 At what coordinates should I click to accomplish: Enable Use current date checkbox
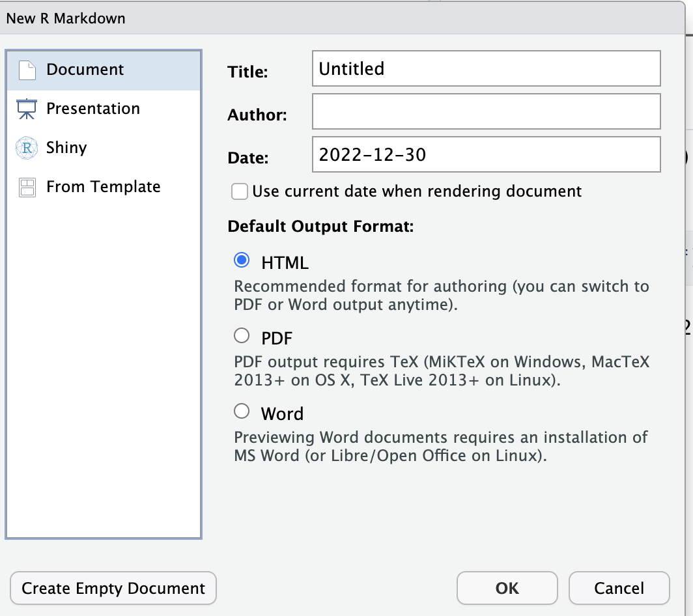[240, 191]
